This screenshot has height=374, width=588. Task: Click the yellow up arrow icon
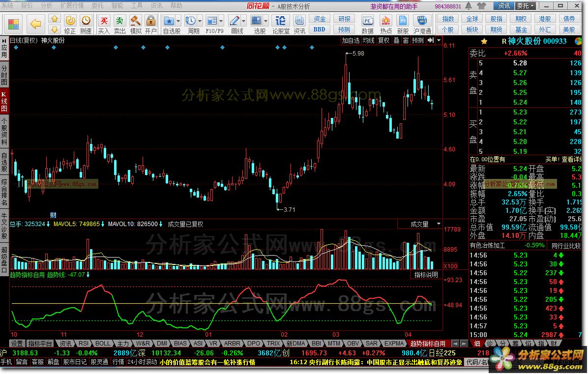55,19
